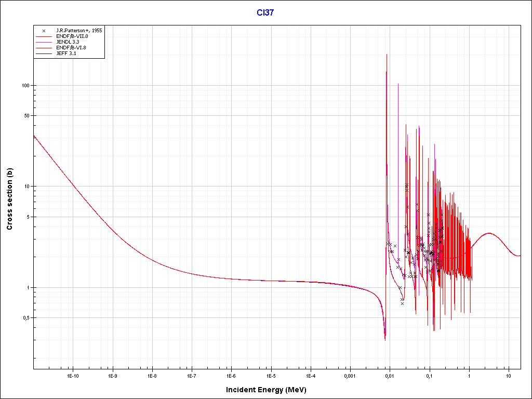Viewport: 532px width, 399px height.
Task: Click the Cross section (b) axis title
Action: (x=9, y=196)
